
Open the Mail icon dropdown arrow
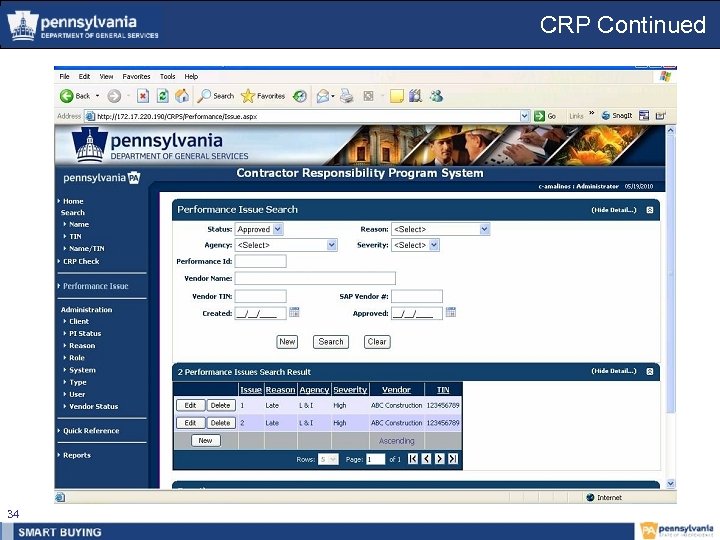pyautogui.click(x=333, y=96)
